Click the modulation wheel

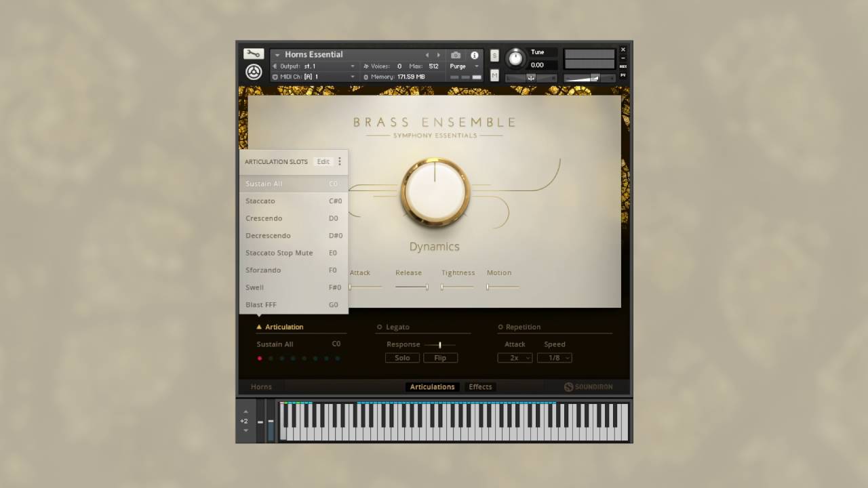pos(271,422)
